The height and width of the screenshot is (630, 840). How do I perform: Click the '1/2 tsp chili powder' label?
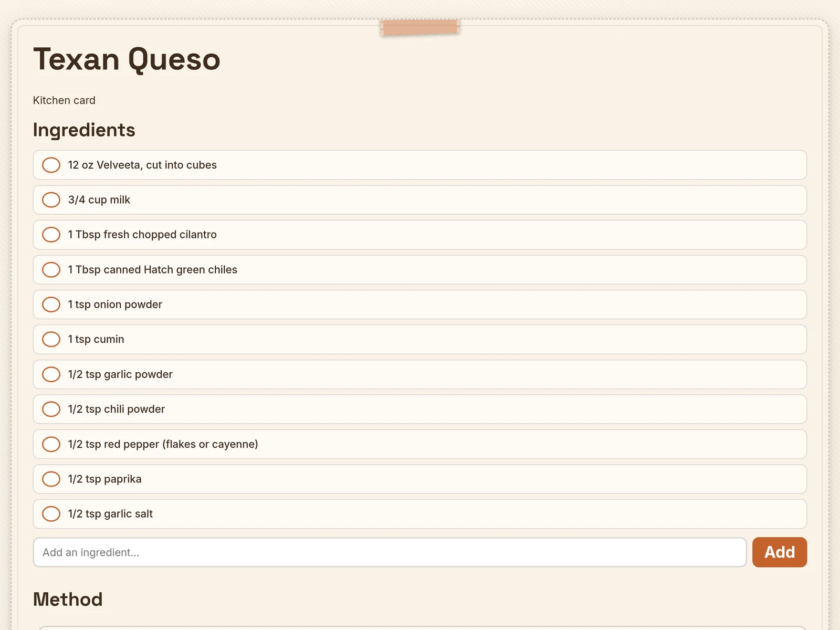tap(117, 409)
